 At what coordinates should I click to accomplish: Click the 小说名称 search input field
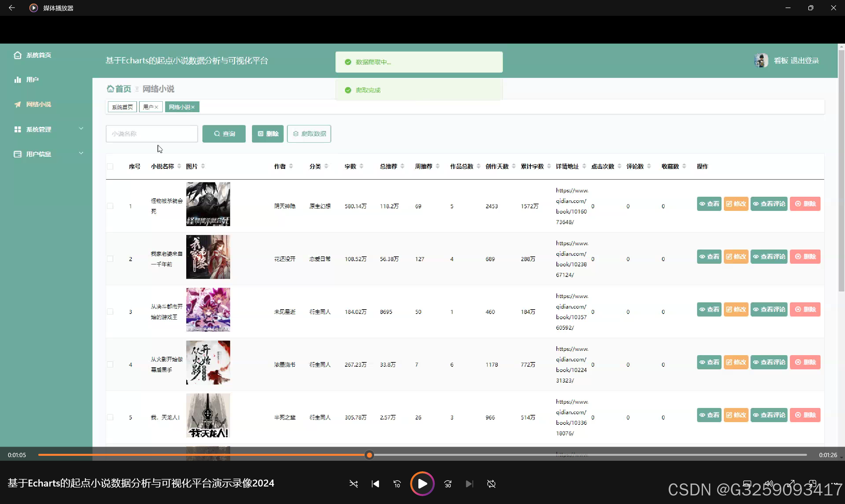coord(152,134)
